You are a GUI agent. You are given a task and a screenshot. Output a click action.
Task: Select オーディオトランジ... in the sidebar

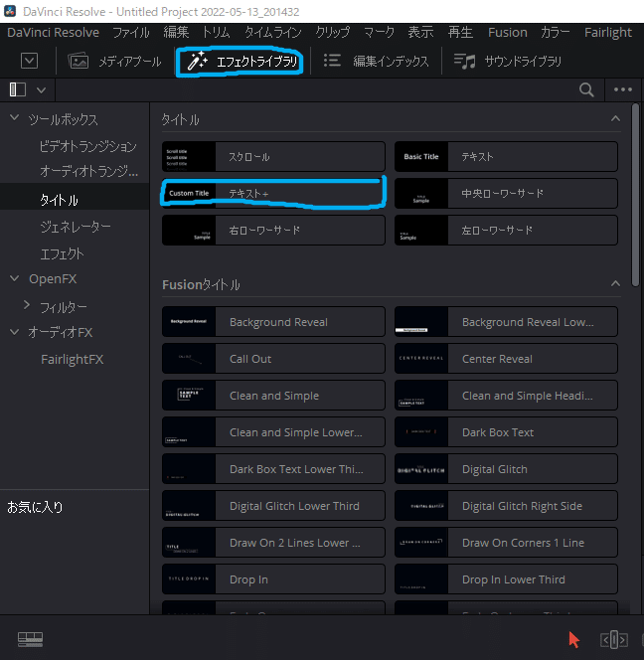pyautogui.click(x=88, y=171)
